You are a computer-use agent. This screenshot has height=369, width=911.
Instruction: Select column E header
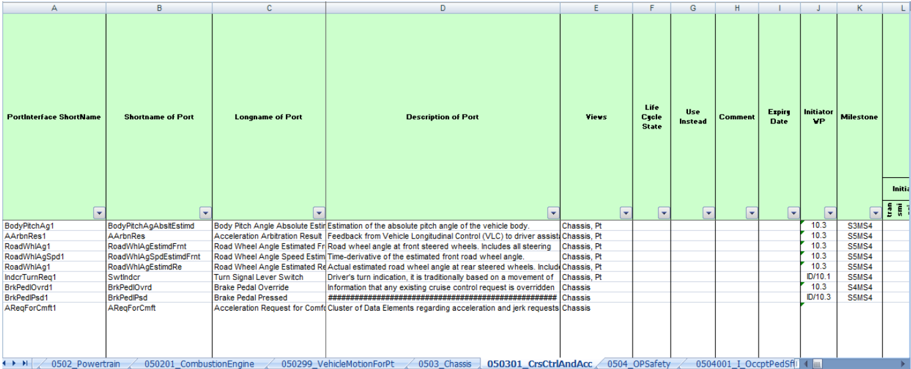pyautogui.click(x=596, y=8)
